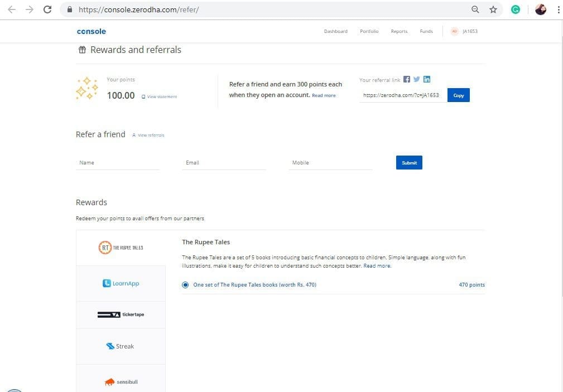Screen dimensions: 563x392
Task: Select the LearnApp partner tab
Action: [121, 283]
